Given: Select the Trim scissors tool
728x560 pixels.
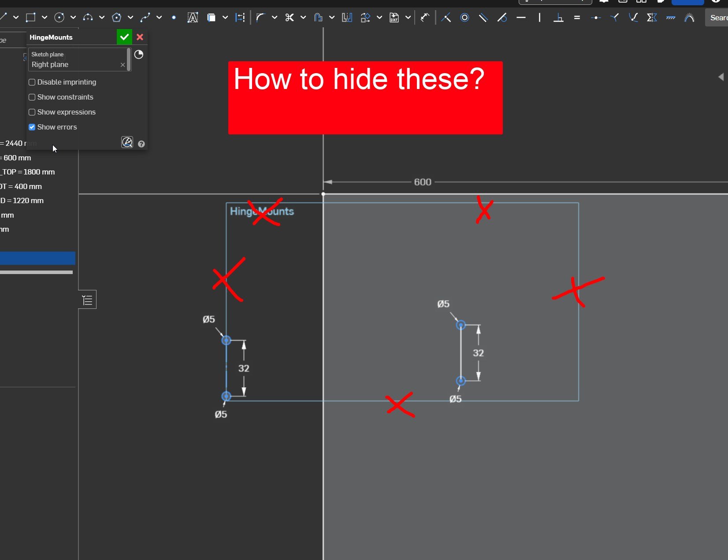Looking at the screenshot, I should click(x=289, y=17).
